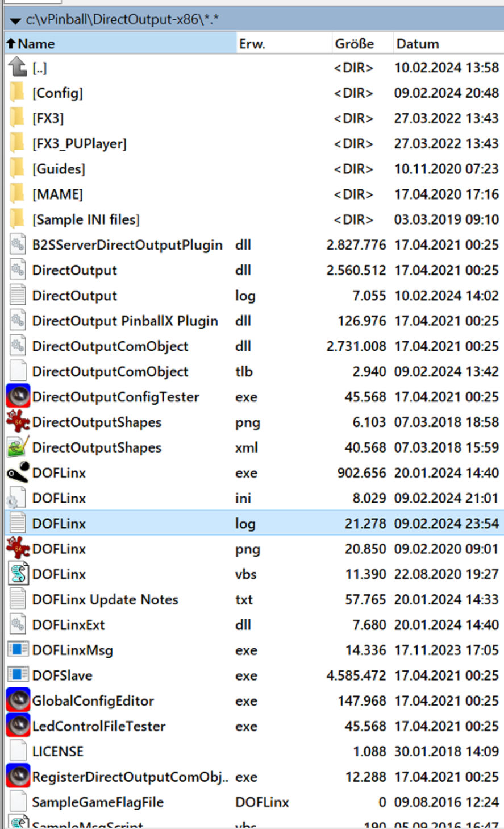Viewport: 504px width, 829px height.
Task: Click the SampleGameFlagFile file name
Action: pyautogui.click(x=98, y=802)
